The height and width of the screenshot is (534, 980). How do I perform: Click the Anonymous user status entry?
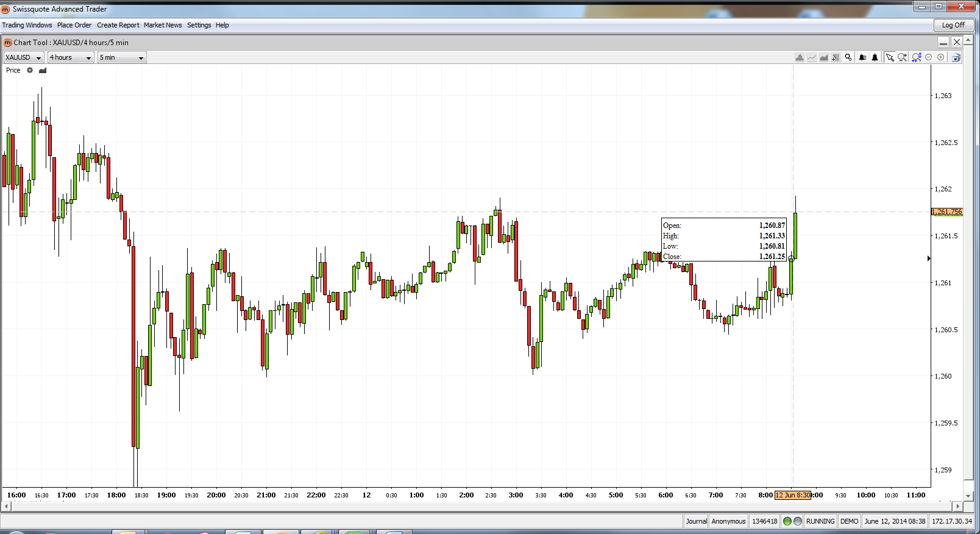tap(728, 521)
